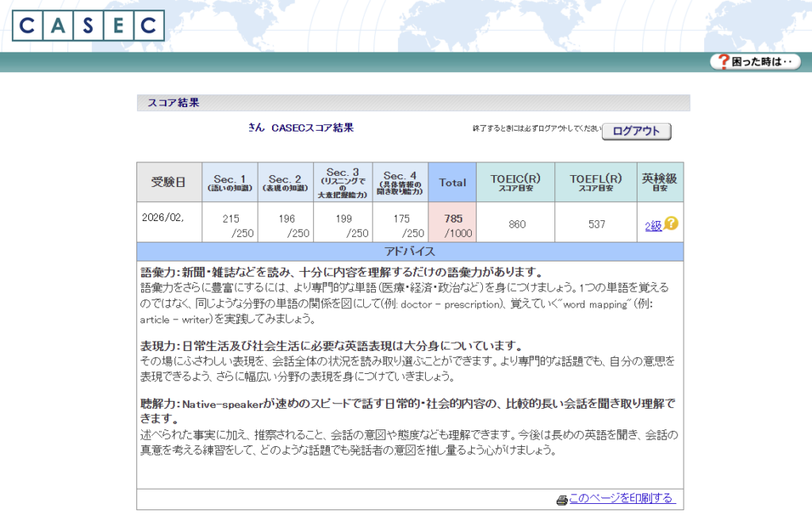Click the アドバイス section header bar
The image size is (812, 515).
pos(409,251)
